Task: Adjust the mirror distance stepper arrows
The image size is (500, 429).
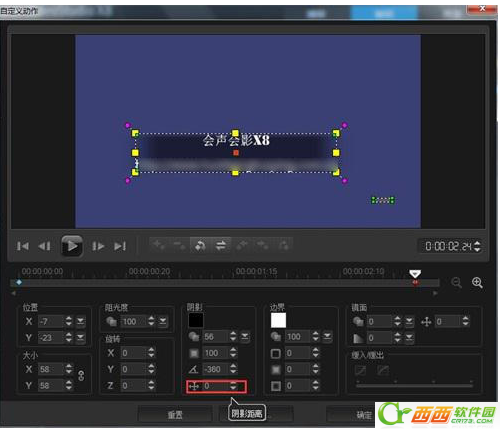Action: pos(466,321)
